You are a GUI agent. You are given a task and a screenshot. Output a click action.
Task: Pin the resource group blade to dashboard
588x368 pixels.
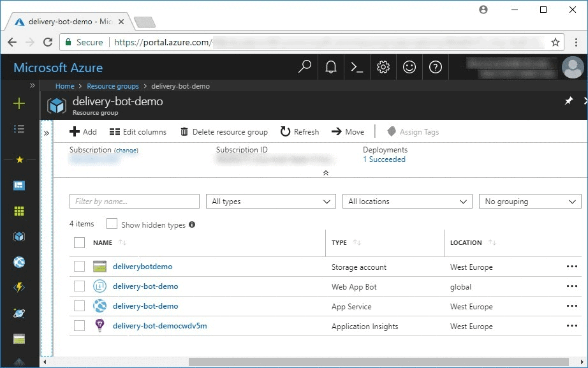coord(569,101)
